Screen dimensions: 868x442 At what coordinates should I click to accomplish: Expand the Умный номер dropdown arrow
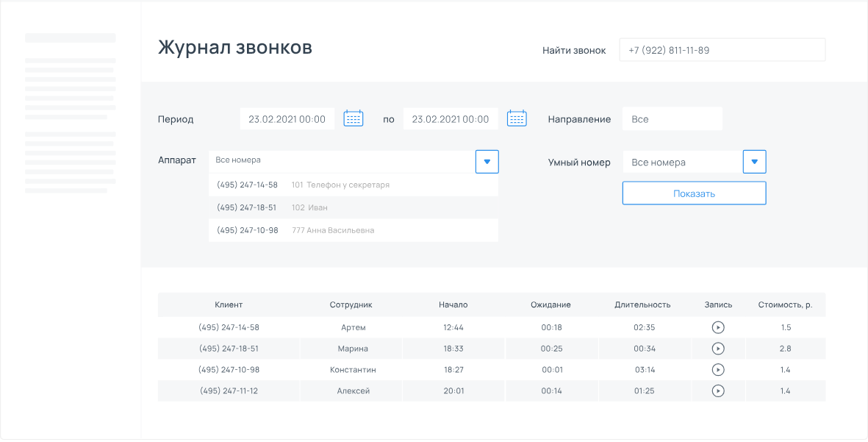754,161
